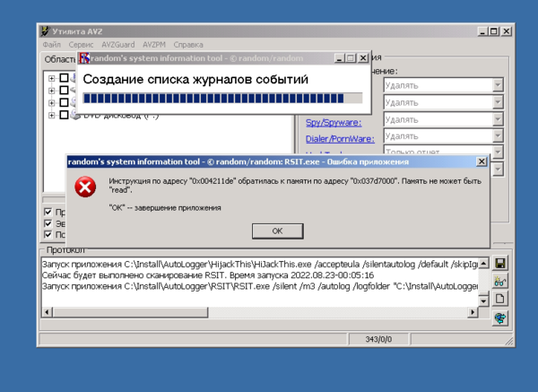Click the red error icon in dialog
The width and height of the screenshot is (538, 392).
(85, 187)
